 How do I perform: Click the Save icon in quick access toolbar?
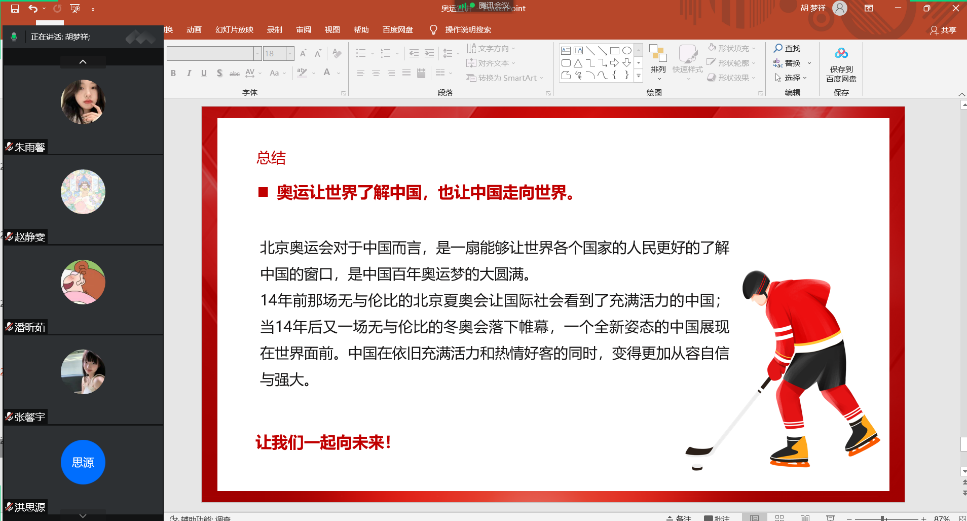[15, 8]
